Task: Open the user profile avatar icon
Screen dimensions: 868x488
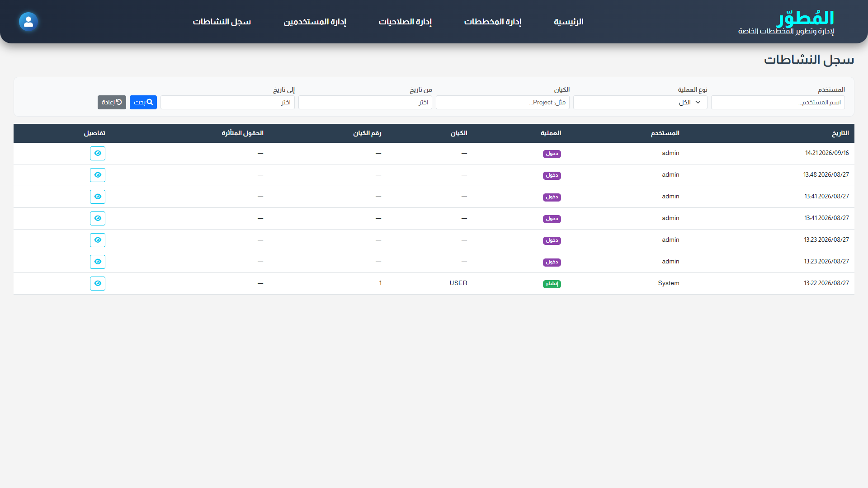Action: [x=28, y=22]
